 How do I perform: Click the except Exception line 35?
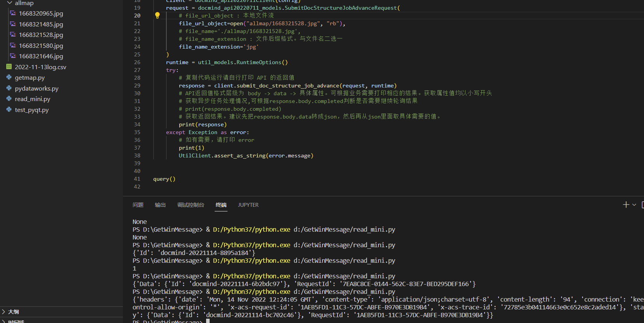click(x=208, y=132)
